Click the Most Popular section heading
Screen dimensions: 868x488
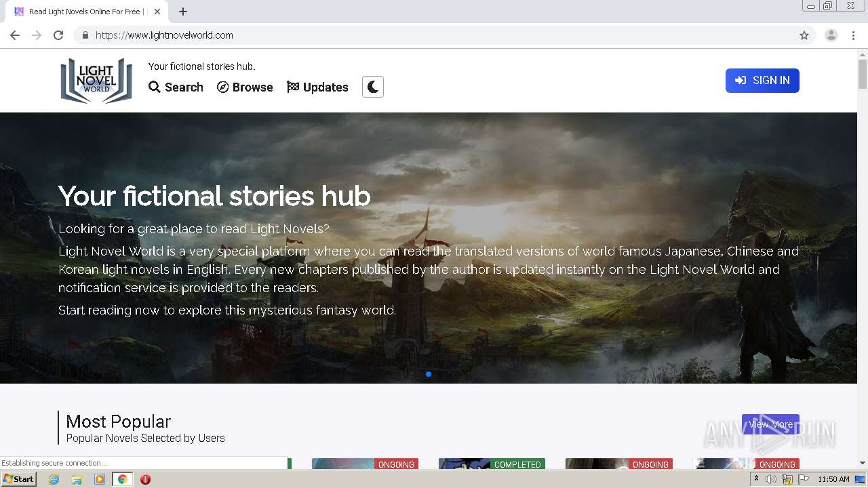click(119, 422)
